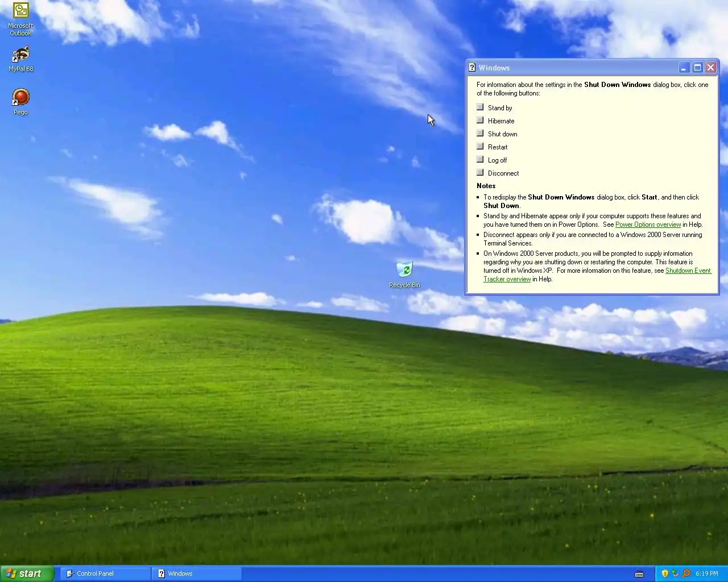Click the Disconnect help button
The width and height of the screenshot is (728, 582).
(480, 172)
